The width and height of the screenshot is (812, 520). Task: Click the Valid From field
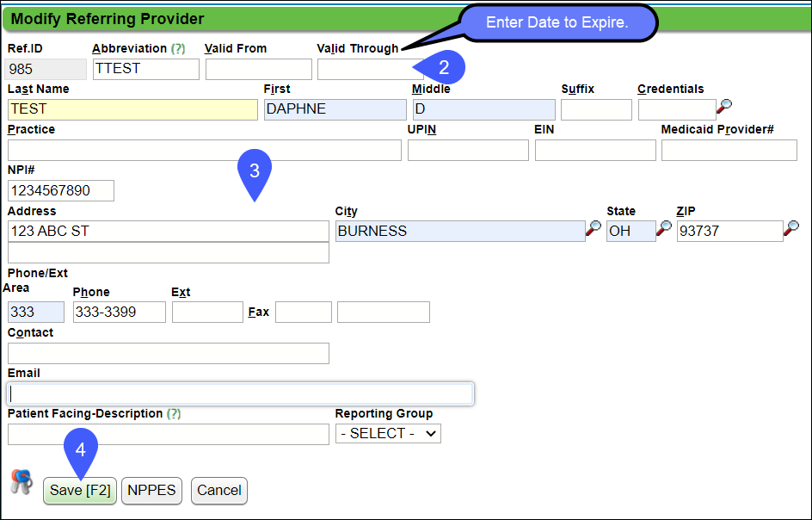[258, 68]
